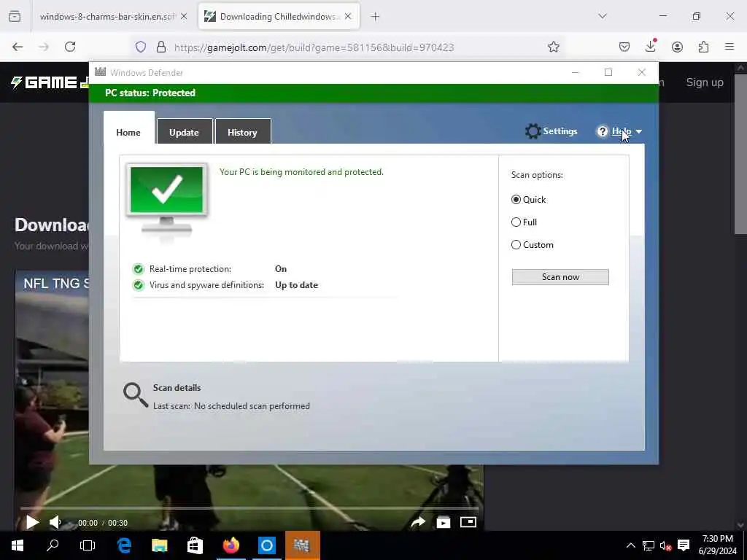Viewport: 747px width, 560px height.
Task: Close the windows-8-charms-bar-skin tab
Action: (x=184, y=17)
